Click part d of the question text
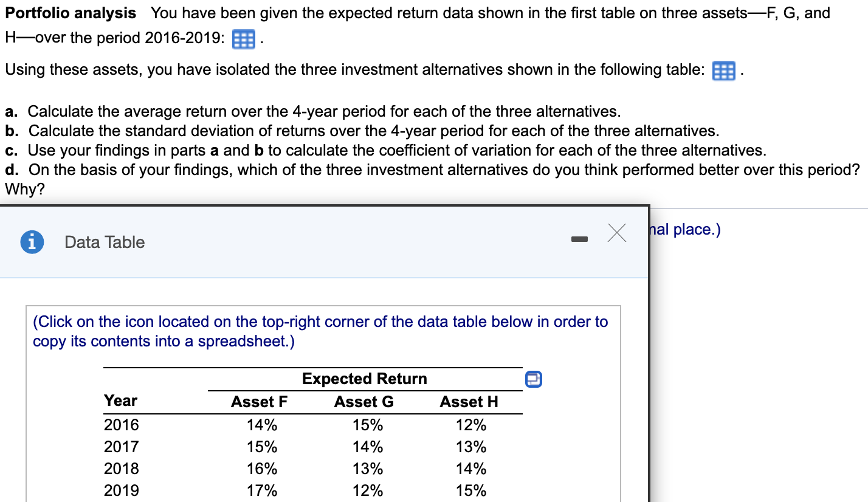 [425, 170]
